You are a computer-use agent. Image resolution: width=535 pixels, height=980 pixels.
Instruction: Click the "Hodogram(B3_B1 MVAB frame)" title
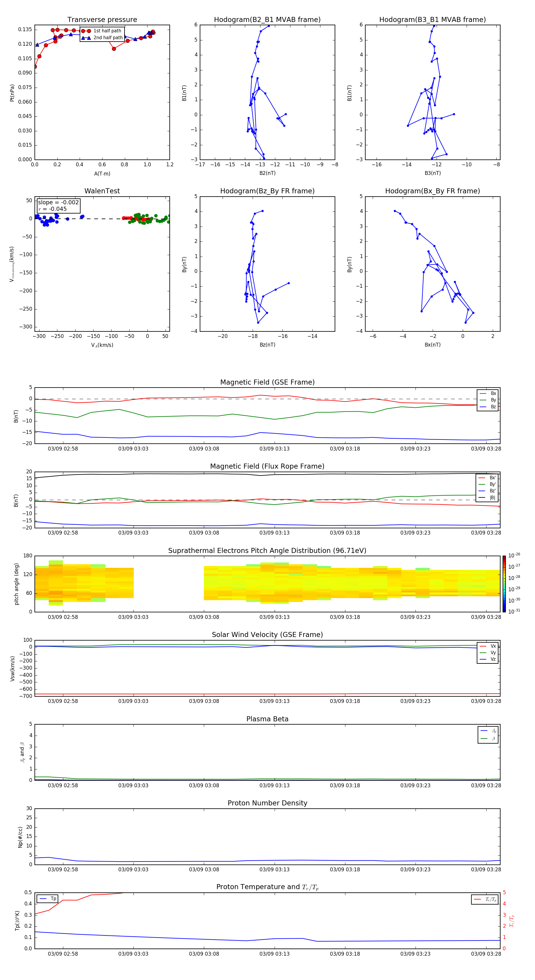432,20
